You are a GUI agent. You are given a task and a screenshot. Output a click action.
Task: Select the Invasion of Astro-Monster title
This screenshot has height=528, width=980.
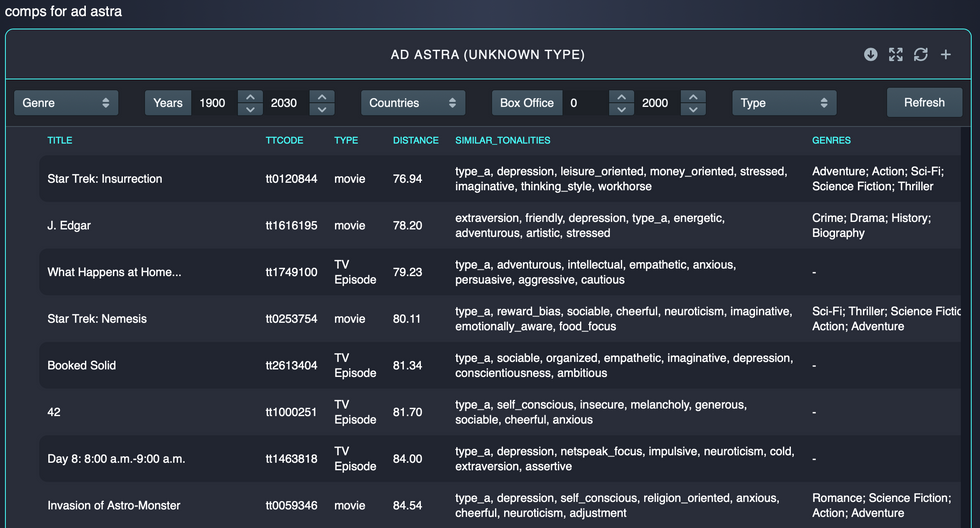pyautogui.click(x=114, y=506)
